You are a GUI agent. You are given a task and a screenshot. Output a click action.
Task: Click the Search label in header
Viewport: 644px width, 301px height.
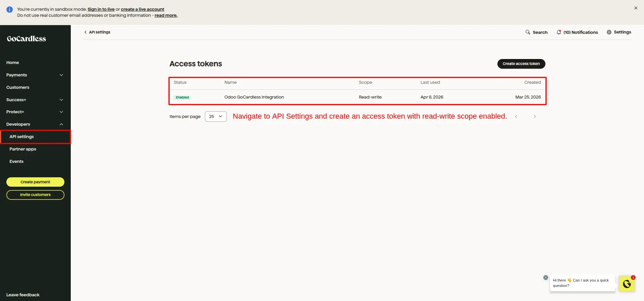tap(540, 33)
